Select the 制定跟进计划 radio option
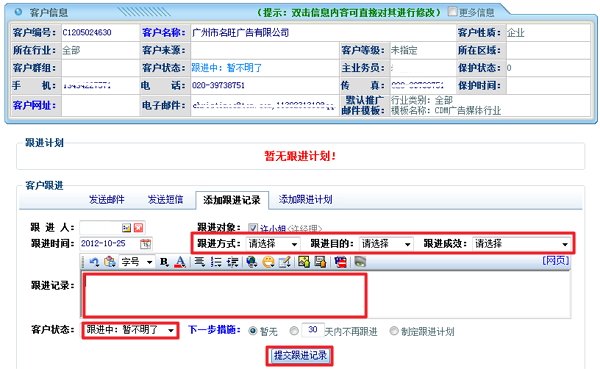The width and height of the screenshot is (600, 369). point(394,331)
